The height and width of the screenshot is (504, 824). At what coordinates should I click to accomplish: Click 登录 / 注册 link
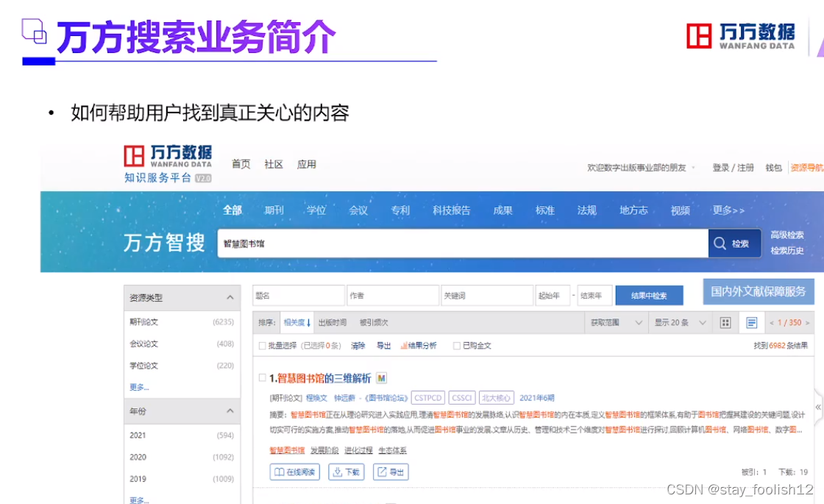733,168
